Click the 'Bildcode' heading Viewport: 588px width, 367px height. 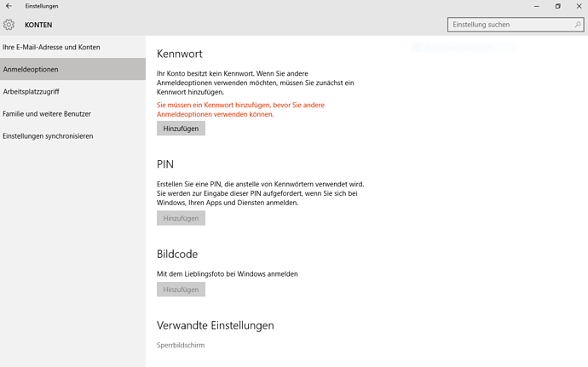click(177, 254)
